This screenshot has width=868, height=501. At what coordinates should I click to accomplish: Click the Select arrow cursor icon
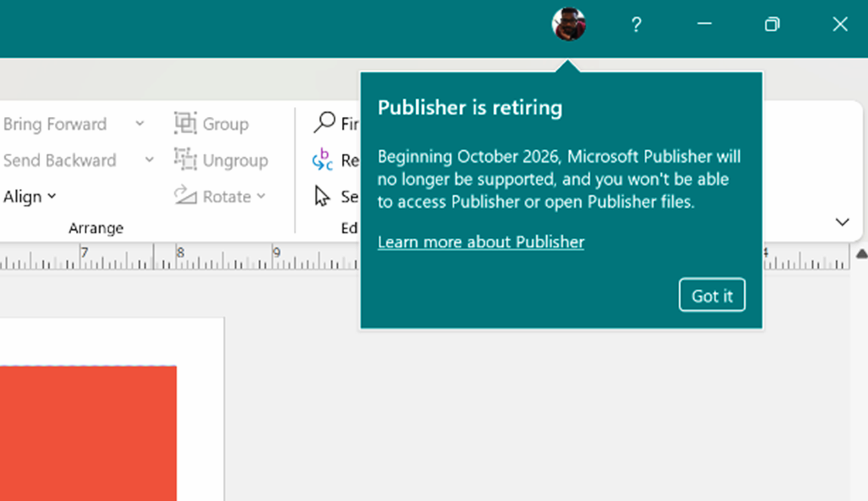322,196
